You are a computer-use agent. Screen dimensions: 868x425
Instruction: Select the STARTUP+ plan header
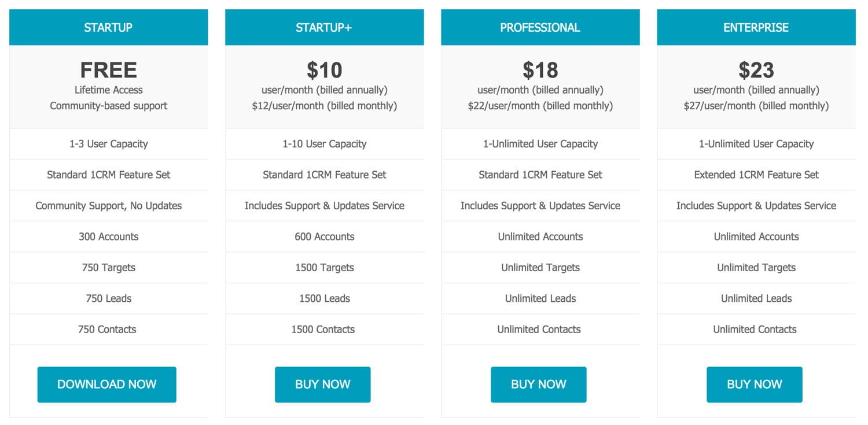tap(325, 27)
